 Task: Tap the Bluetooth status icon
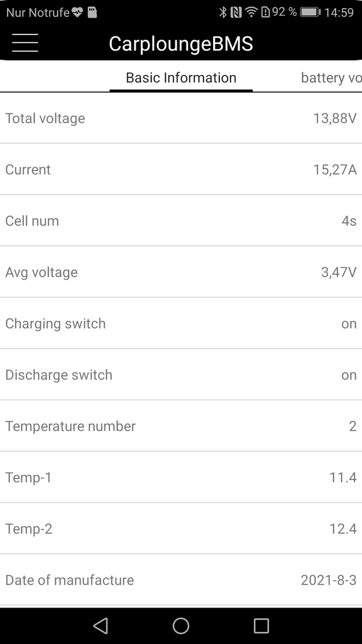[223, 13]
